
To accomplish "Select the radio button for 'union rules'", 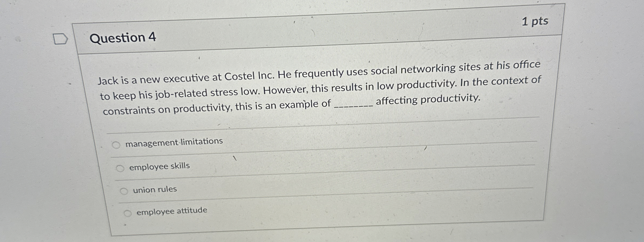I will point(125,191).
